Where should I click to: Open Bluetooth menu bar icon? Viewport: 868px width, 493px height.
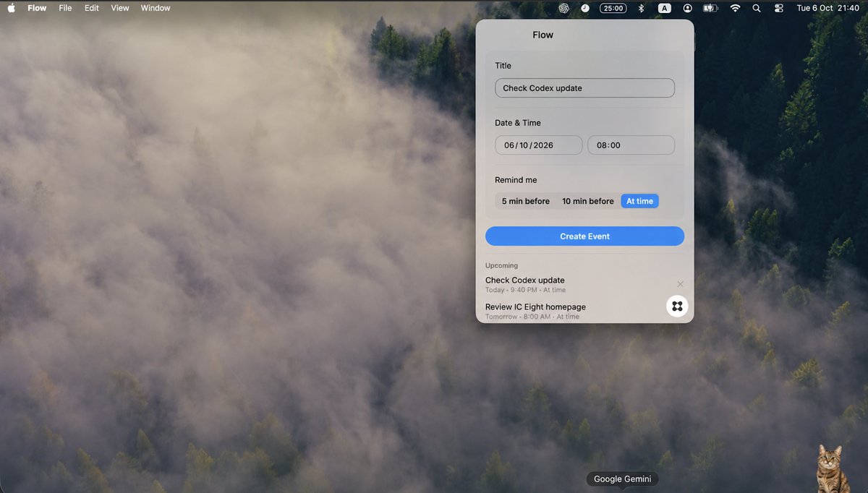point(641,8)
